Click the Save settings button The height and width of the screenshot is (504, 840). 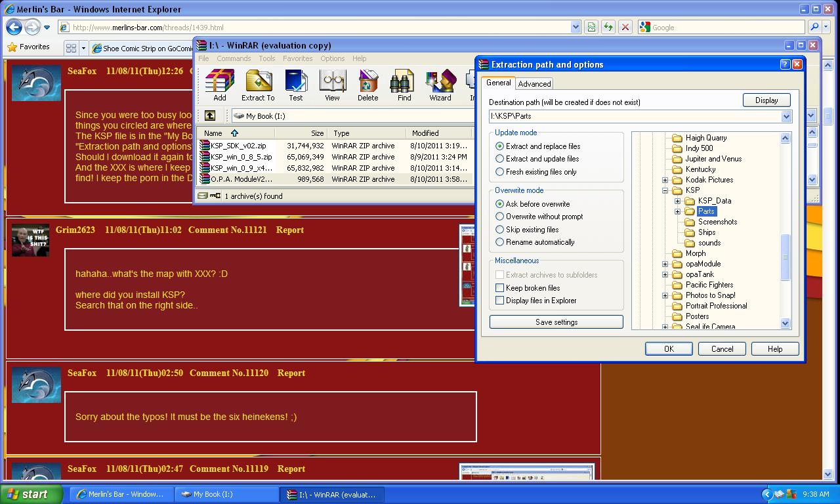556,322
